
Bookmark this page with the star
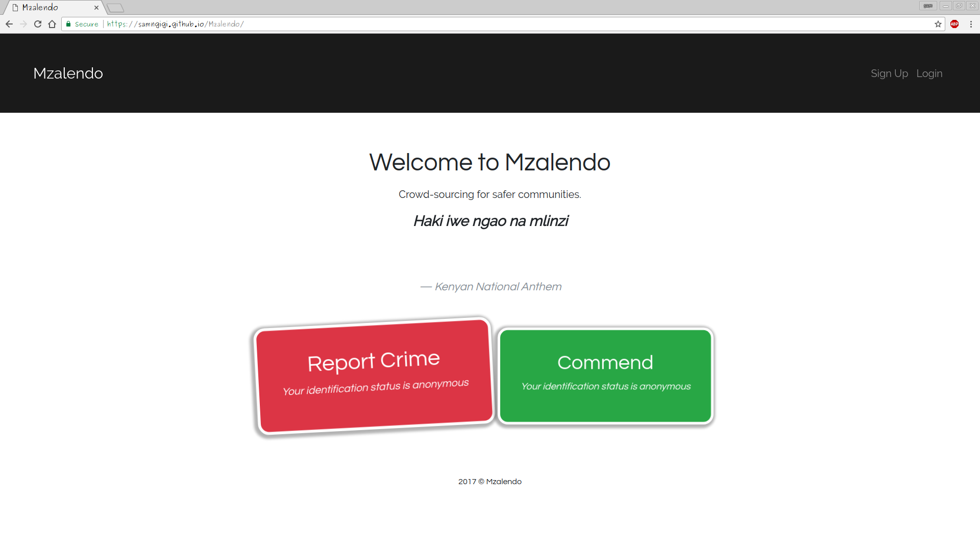click(938, 24)
